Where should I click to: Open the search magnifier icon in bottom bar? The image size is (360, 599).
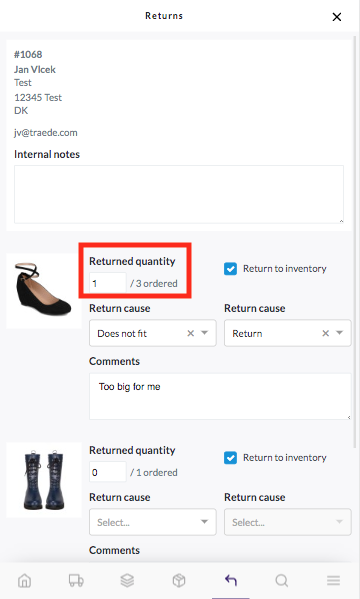[282, 581]
